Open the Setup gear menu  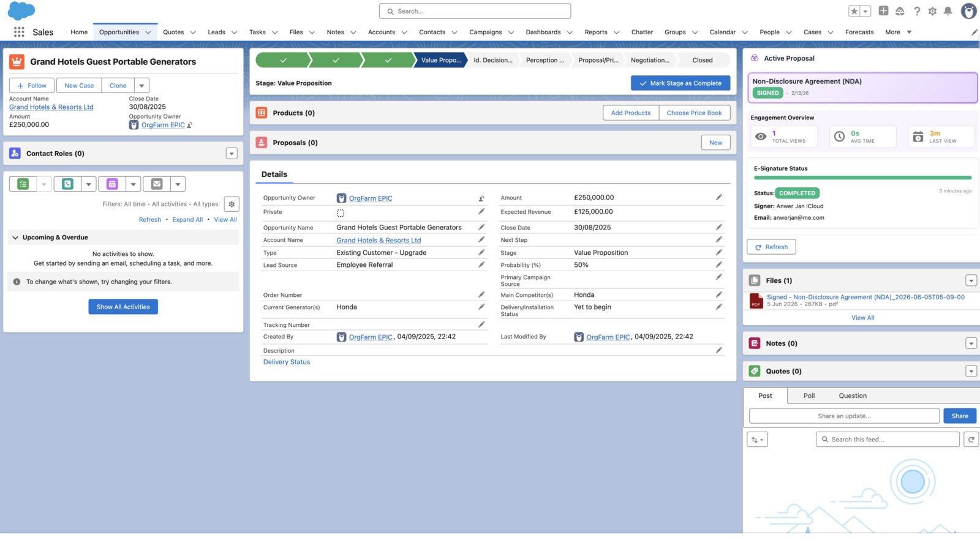click(x=932, y=11)
